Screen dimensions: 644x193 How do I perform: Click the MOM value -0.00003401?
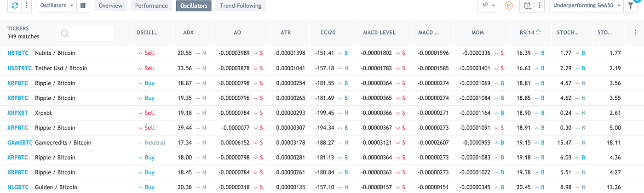(x=475, y=68)
